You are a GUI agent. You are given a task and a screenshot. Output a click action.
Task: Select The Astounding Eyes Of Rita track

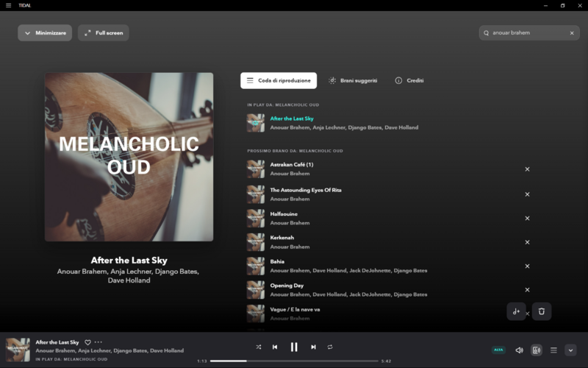[306, 190]
